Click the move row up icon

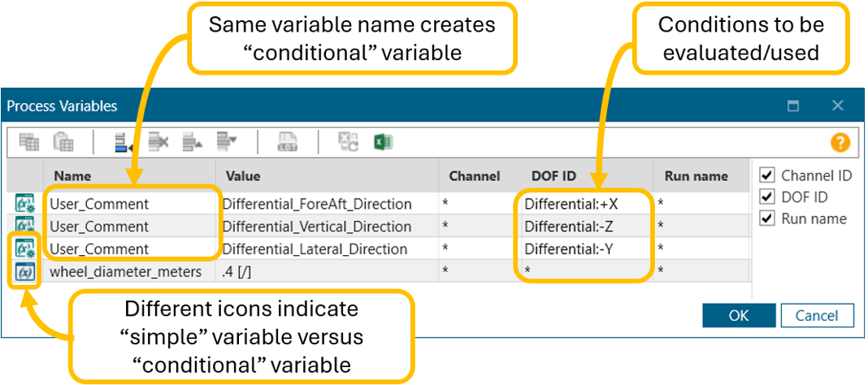pos(192,142)
